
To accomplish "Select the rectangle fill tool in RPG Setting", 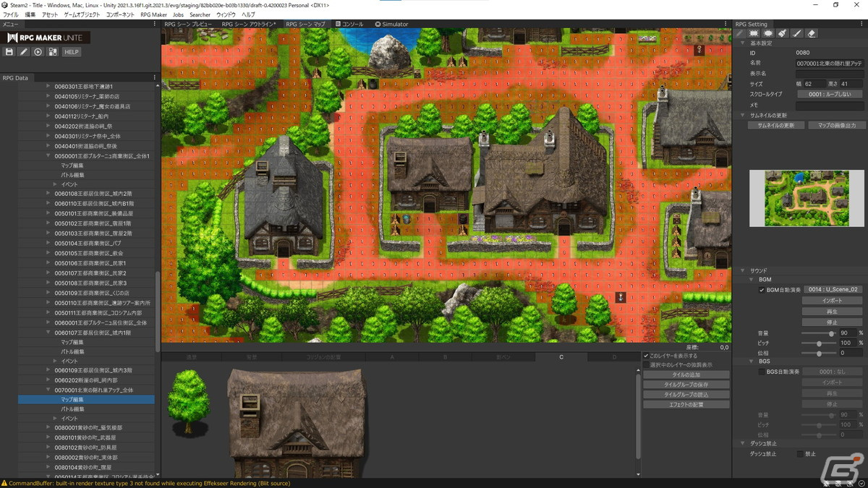I will pos(754,33).
